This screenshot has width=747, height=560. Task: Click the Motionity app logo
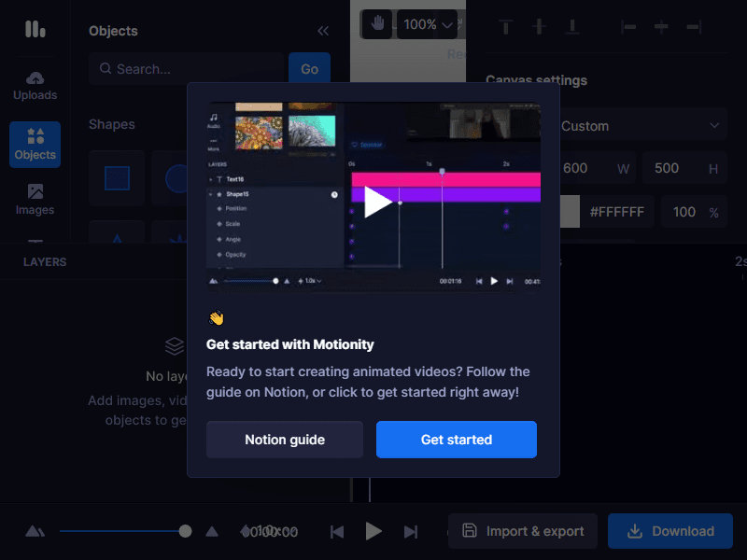pos(35,29)
